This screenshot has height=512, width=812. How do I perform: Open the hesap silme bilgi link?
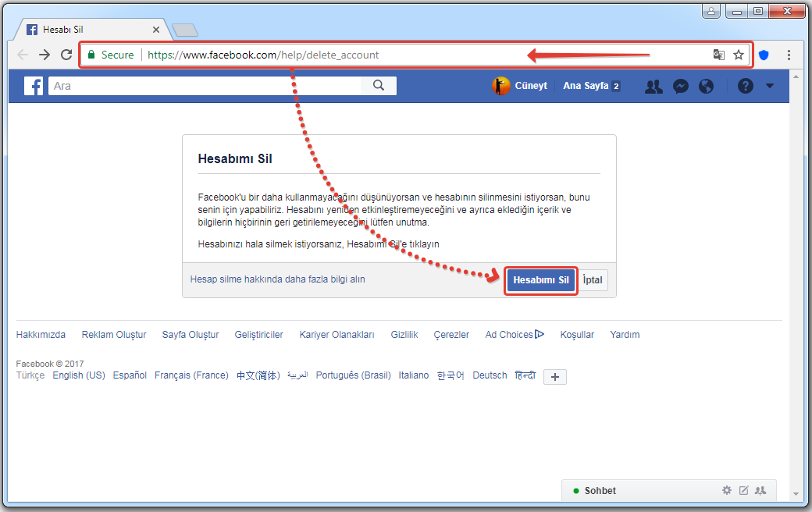click(x=277, y=279)
